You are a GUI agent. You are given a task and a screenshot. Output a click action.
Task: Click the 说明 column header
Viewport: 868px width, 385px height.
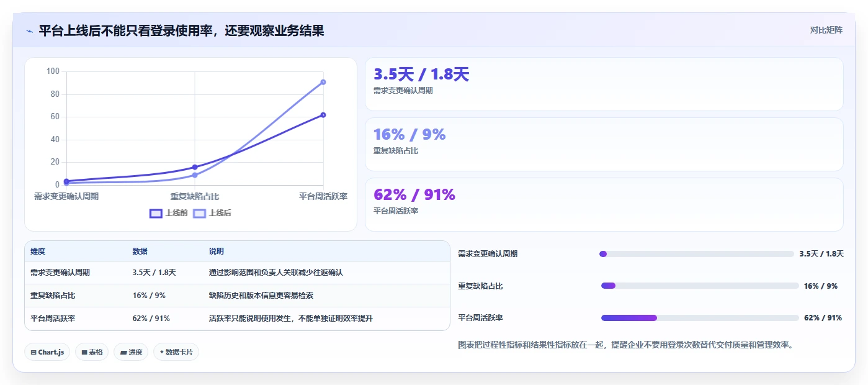pyautogui.click(x=217, y=251)
